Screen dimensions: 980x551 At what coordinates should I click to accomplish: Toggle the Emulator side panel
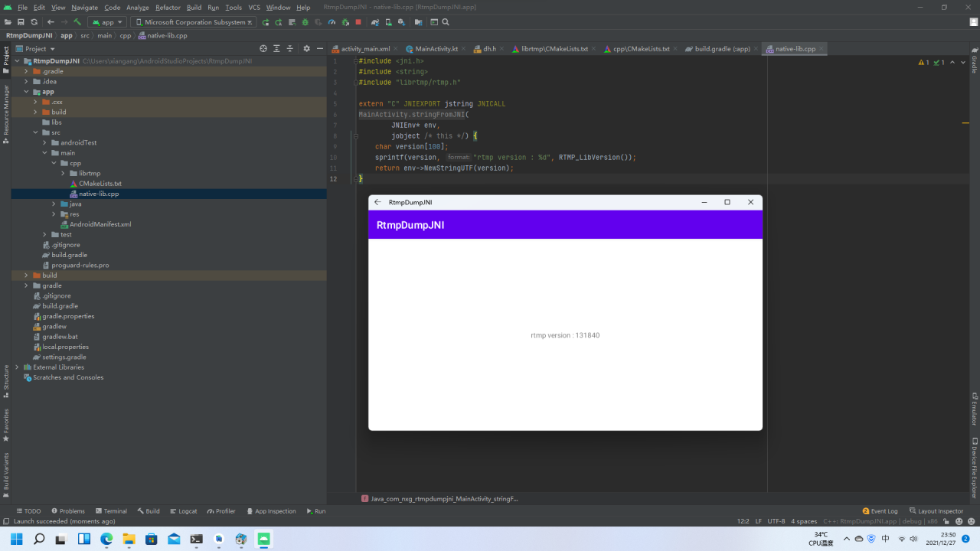tap(975, 409)
